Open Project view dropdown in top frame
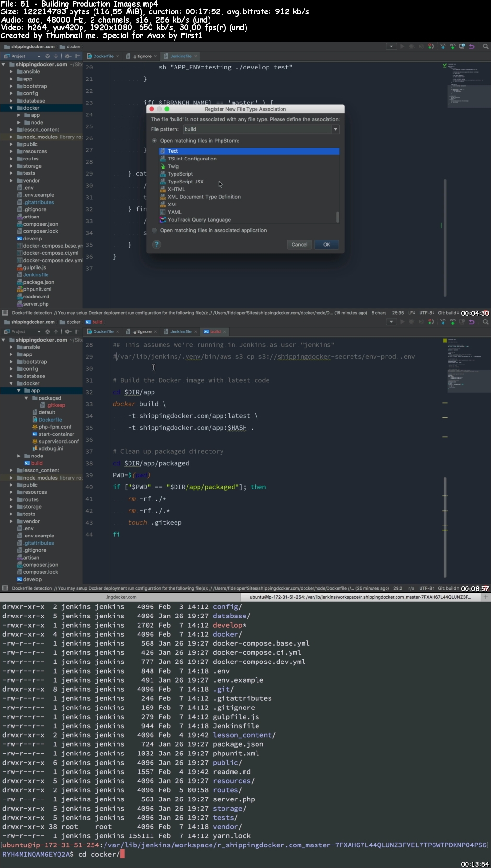Screen dimensions: 491x868 [39, 56]
